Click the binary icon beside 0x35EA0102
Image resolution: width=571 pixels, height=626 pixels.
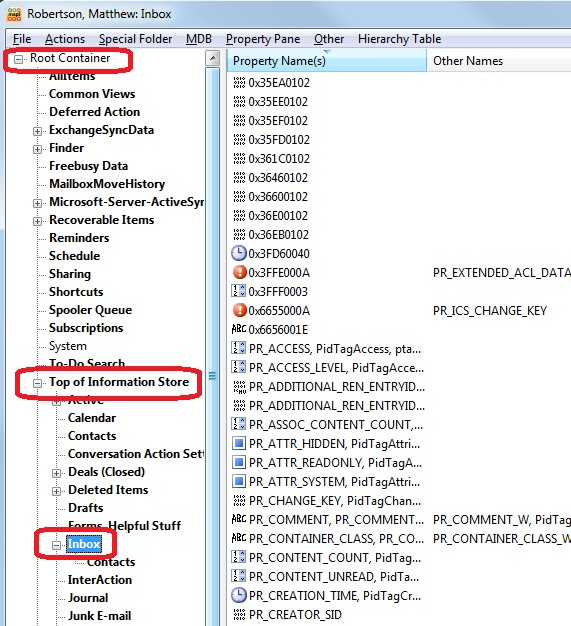click(x=239, y=83)
